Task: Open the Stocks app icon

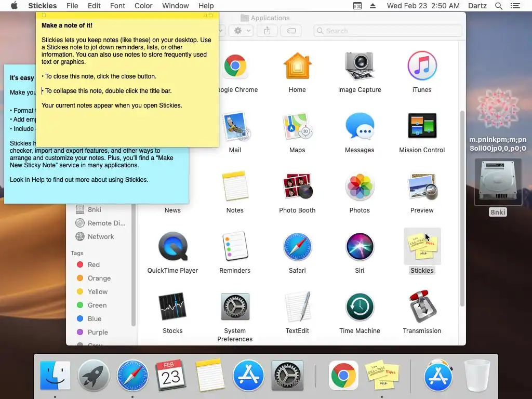Action: pyautogui.click(x=172, y=307)
